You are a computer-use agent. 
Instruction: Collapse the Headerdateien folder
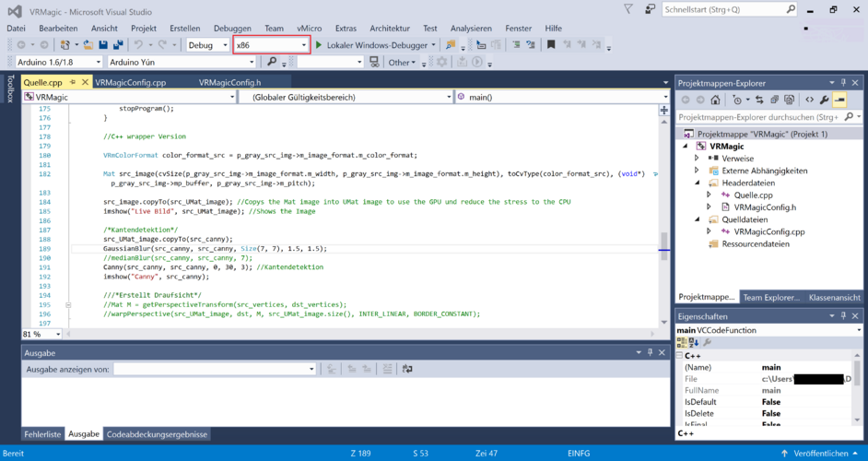click(698, 183)
